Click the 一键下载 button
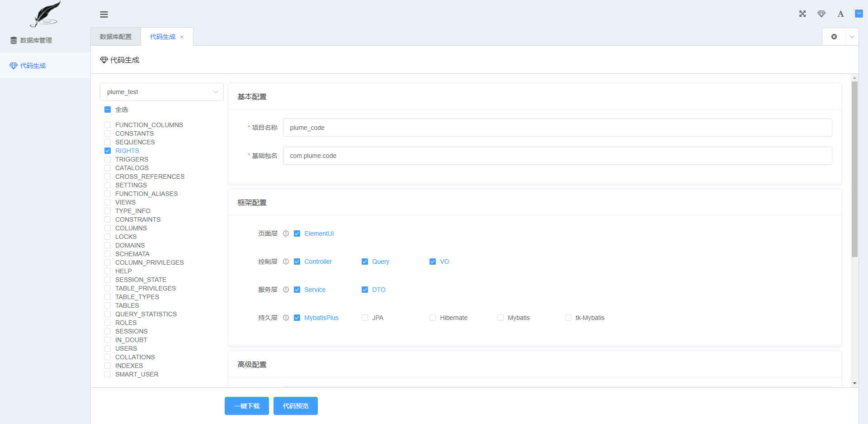 [x=247, y=406]
